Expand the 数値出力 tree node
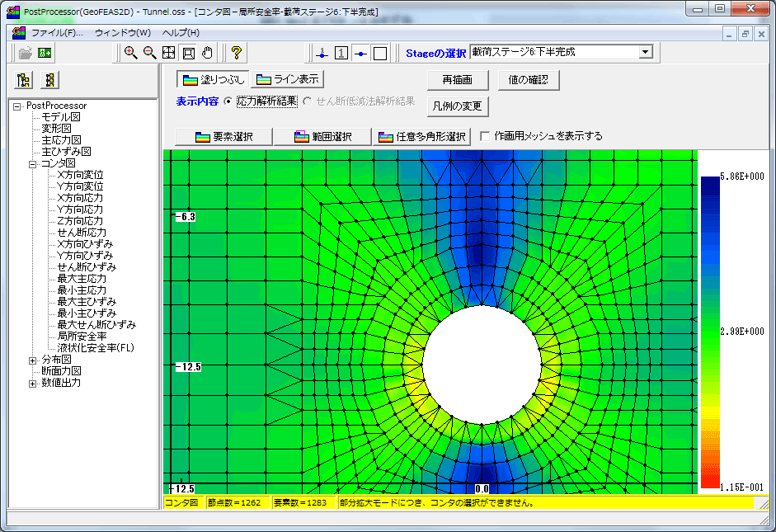The height and width of the screenshot is (532, 776). pyautogui.click(x=32, y=384)
